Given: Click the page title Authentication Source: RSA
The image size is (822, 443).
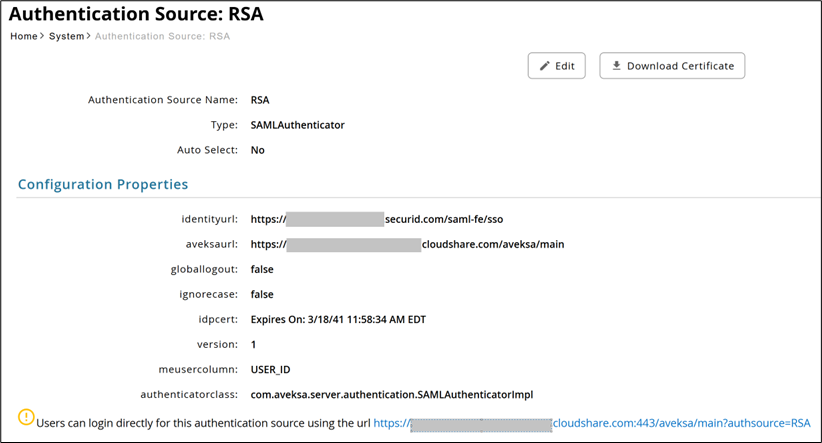Looking at the screenshot, I should [x=136, y=15].
